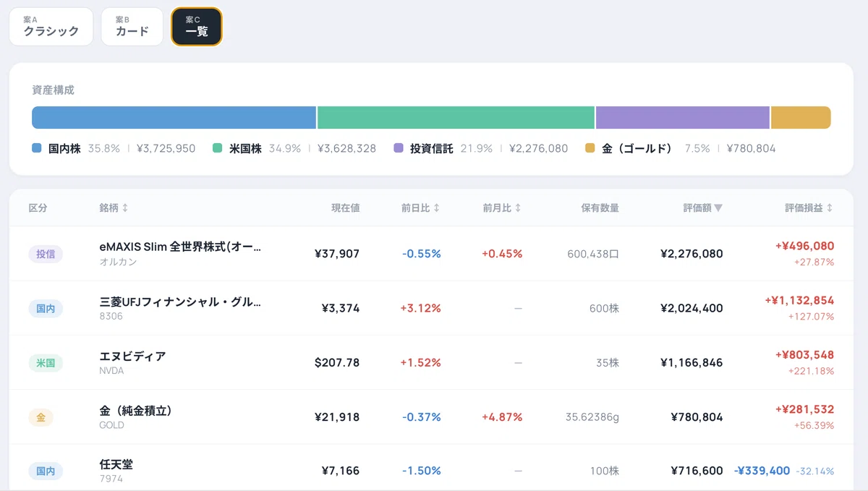Select the 案C 一覧 tab
868x491 pixels.
197,27
